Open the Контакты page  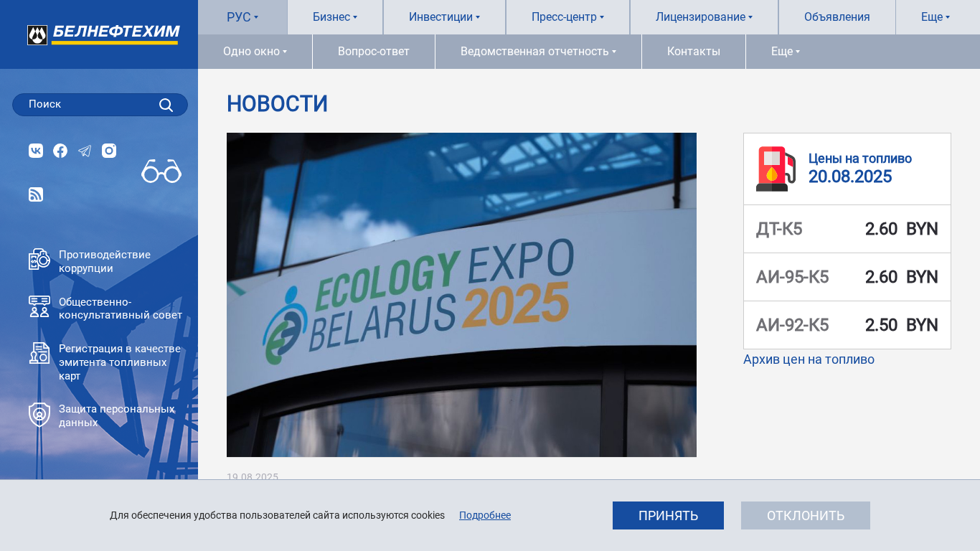coord(694,52)
